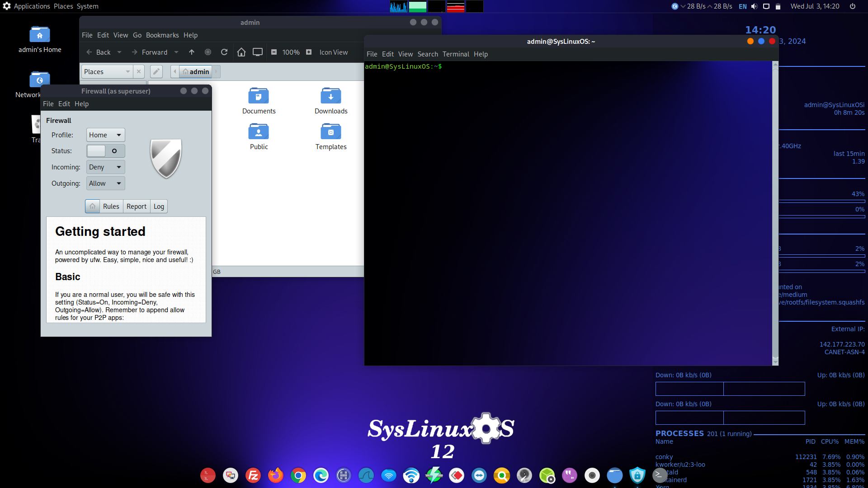This screenshot has width=868, height=488.
Task: Open the Public folder
Action: [259, 137]
